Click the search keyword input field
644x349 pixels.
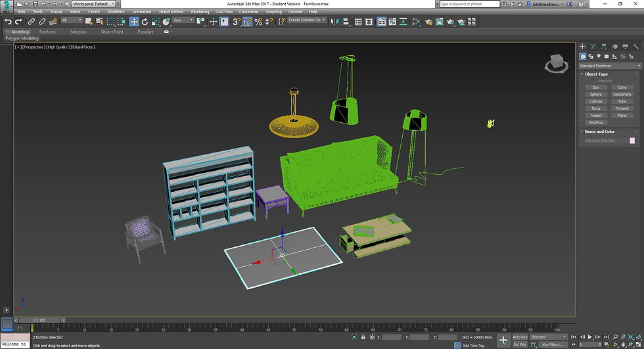[x=469, y=4]
